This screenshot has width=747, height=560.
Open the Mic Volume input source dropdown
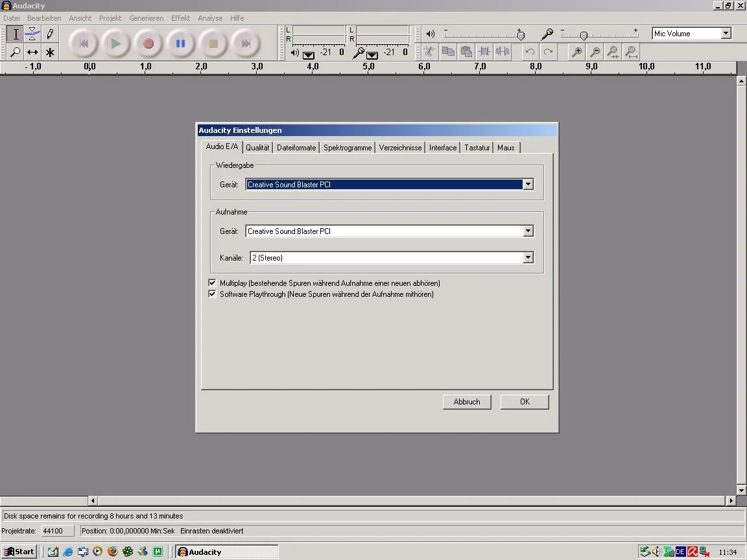tap(726, 34)
